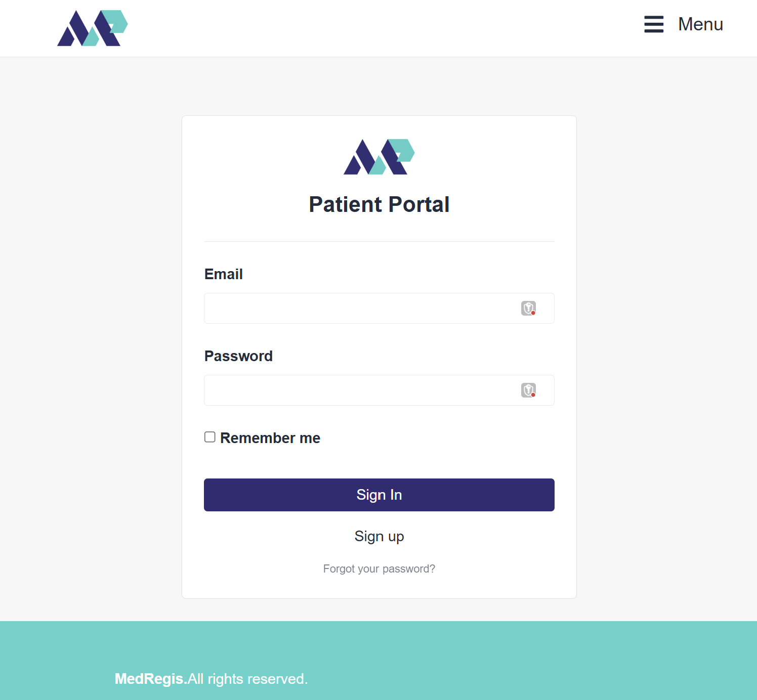Click the All rights reserved footer text
The width and height of the screenshot is (757, 700).
tap(248, 679)
